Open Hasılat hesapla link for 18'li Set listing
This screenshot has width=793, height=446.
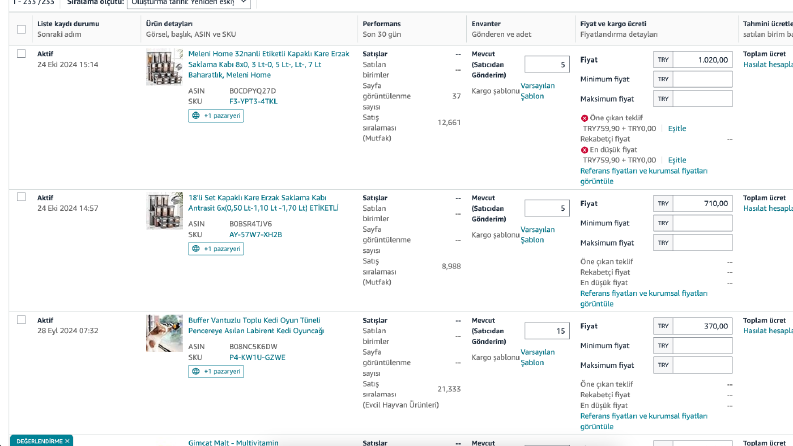point(768,208)
